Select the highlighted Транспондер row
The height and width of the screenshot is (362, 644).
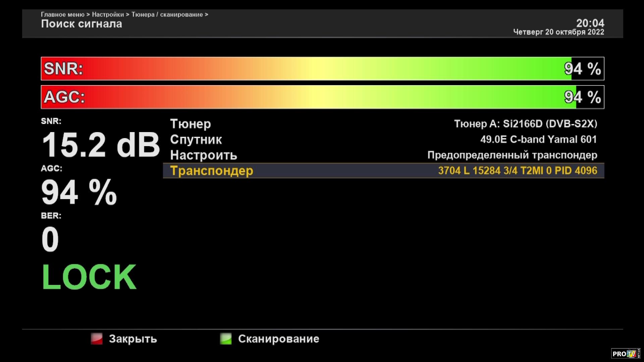[x=212, y=171]
